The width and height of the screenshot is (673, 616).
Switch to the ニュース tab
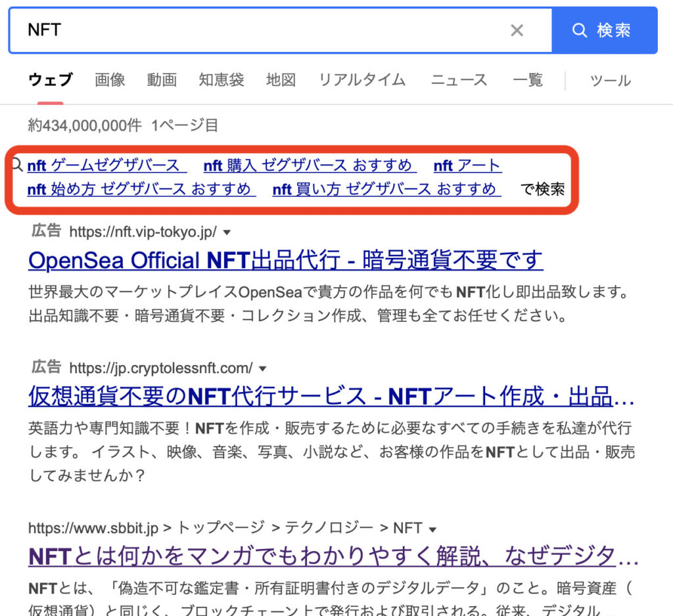pos(459,80)
